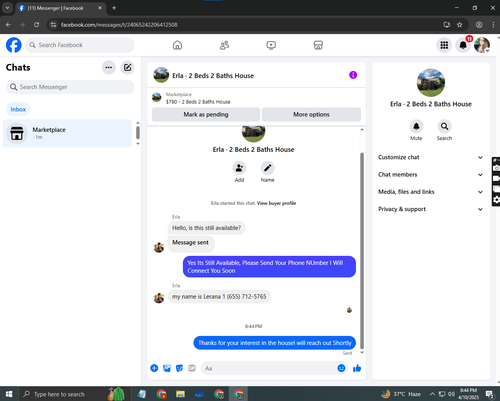Choose a sticker in composer
This screenshot has height=401, width=500.
(179, 368)
